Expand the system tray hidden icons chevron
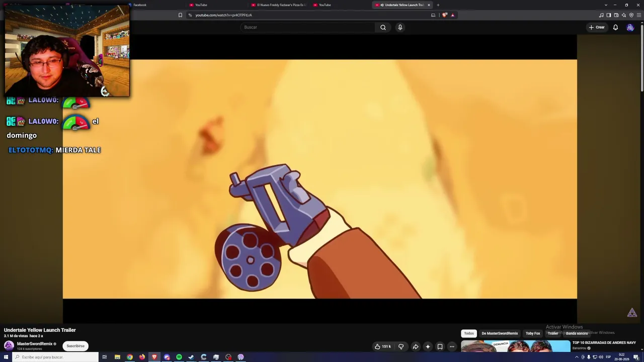644x362 pixels. (577, 357)
